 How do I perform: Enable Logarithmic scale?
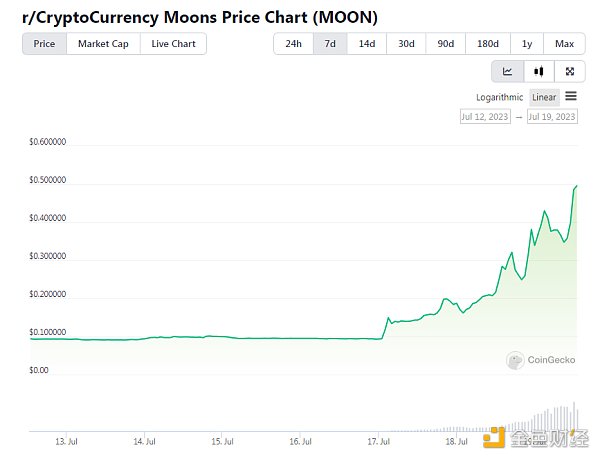(499, 97)
